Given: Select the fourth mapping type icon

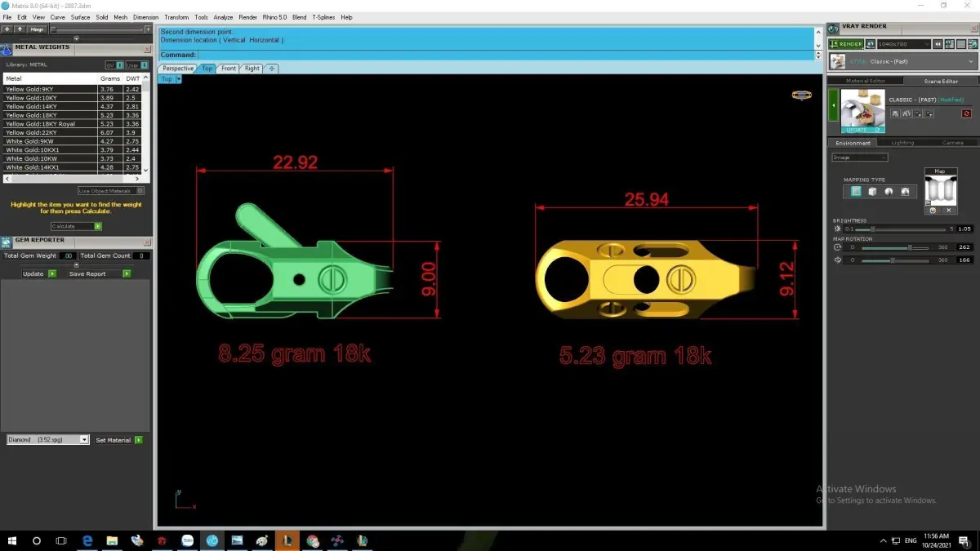Looking at the screenshot, I should pyautogui.click(x=905, y=191).
